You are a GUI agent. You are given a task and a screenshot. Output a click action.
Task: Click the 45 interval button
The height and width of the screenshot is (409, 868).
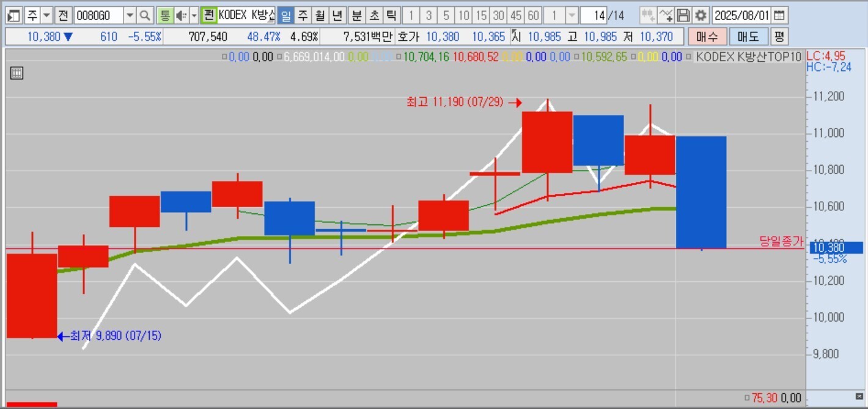coord(517,15)
